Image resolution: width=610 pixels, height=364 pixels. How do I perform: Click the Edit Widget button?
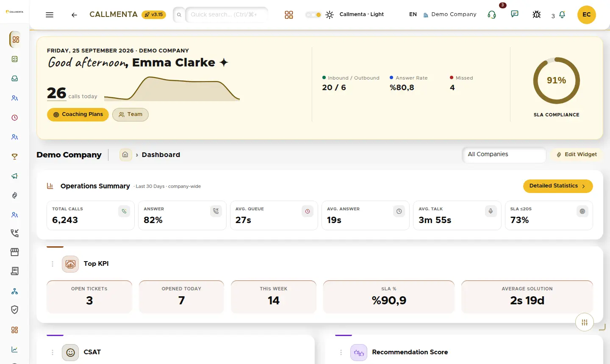(577, 155)
